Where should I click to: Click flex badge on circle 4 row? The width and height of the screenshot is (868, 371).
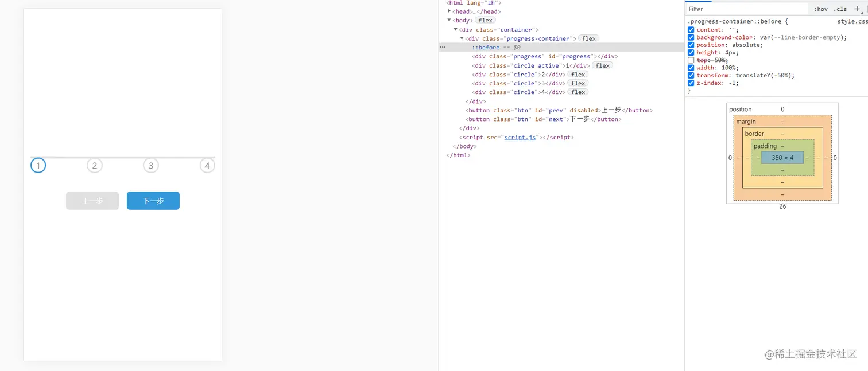(578, 92)
